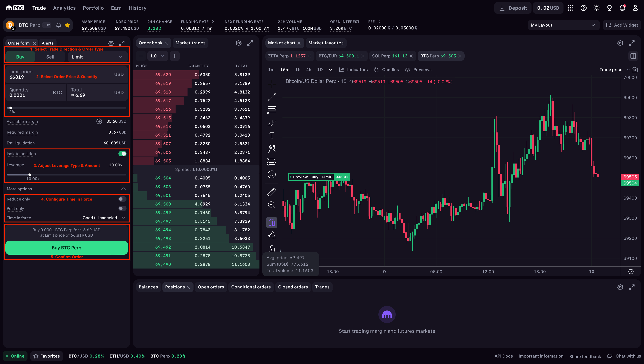Select the text annotation tool
The image size is (644, 364).
point(272,136)
